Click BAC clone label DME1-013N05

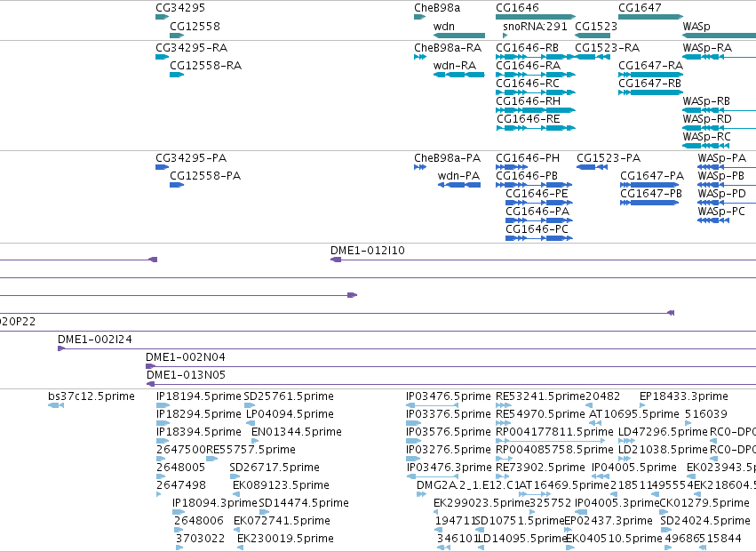[x=186, y=375]
